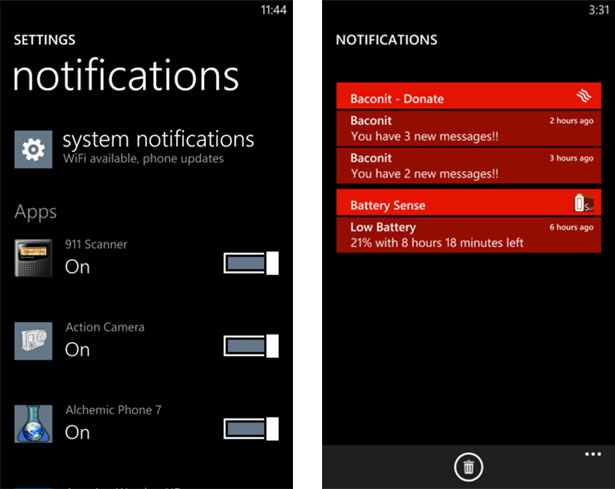Tap the Alchemic Phone 7 app icon
The width and height of the screenshot is (615, 489).
[33, 423]
